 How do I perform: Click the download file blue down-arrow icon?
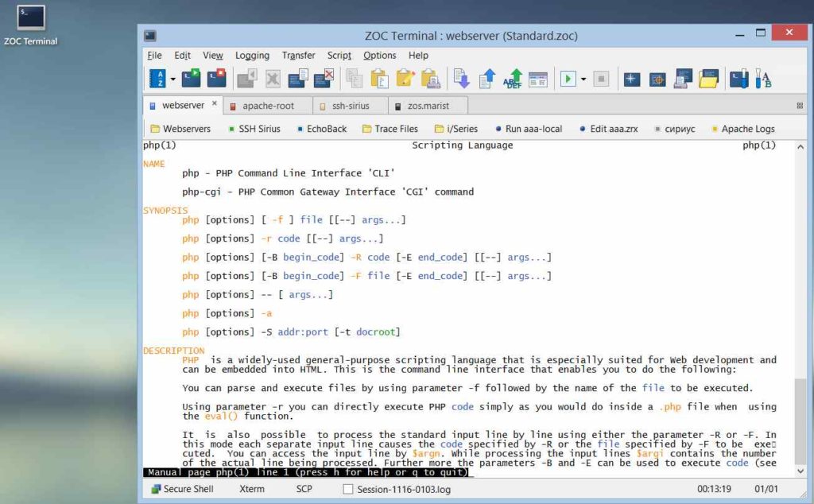(x=462, y=79)
